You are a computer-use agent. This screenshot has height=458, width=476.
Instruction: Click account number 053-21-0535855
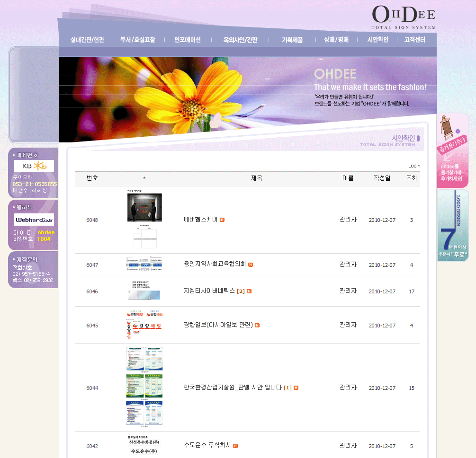tap(35, 184)
